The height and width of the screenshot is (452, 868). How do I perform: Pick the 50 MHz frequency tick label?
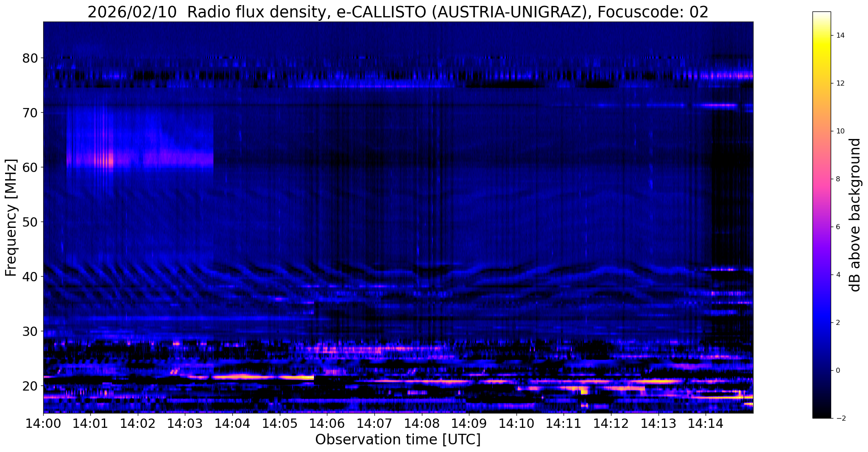(x=30, y=222)
